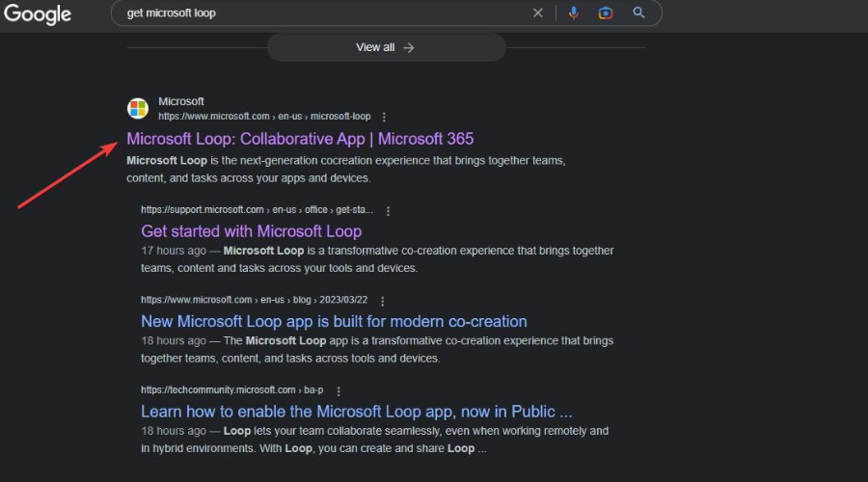The image size is (868, 482).
Task: Click the Microsoft favicon logo
Action: coord(138,108)
